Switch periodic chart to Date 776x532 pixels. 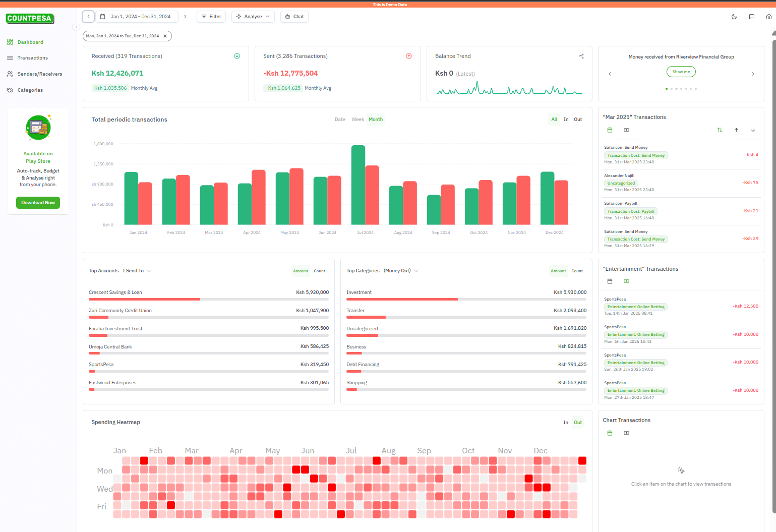tap(340, 120)
